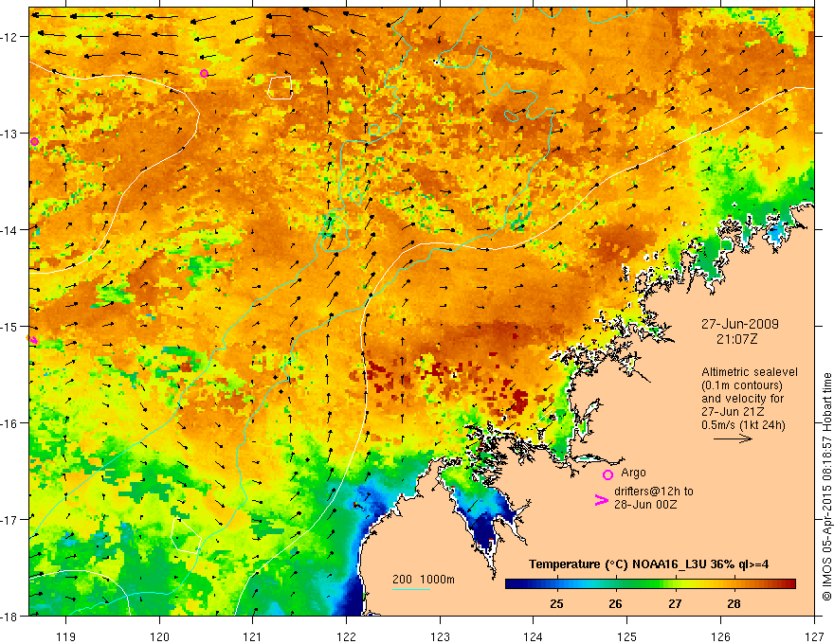Click longitude axis label 127
Image resolution: width=834 pixels, height=644 pixels.
814,637
